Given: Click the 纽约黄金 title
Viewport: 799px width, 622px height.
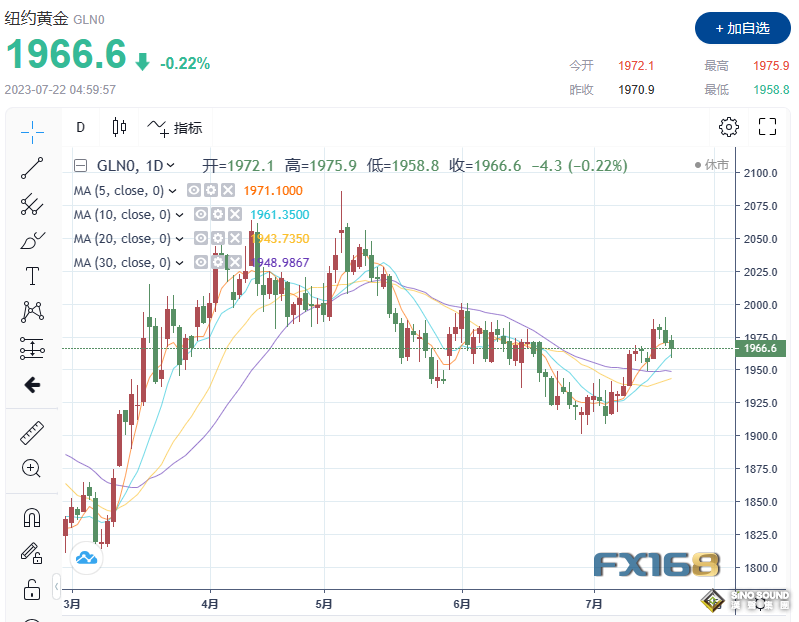Looking at the screenshot, I should [x=36, y=18].
